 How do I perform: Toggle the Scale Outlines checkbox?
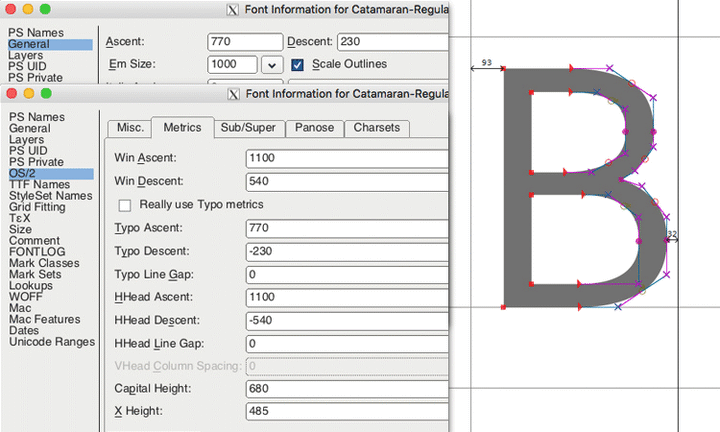pyautogui.click(x=297, y=64)
